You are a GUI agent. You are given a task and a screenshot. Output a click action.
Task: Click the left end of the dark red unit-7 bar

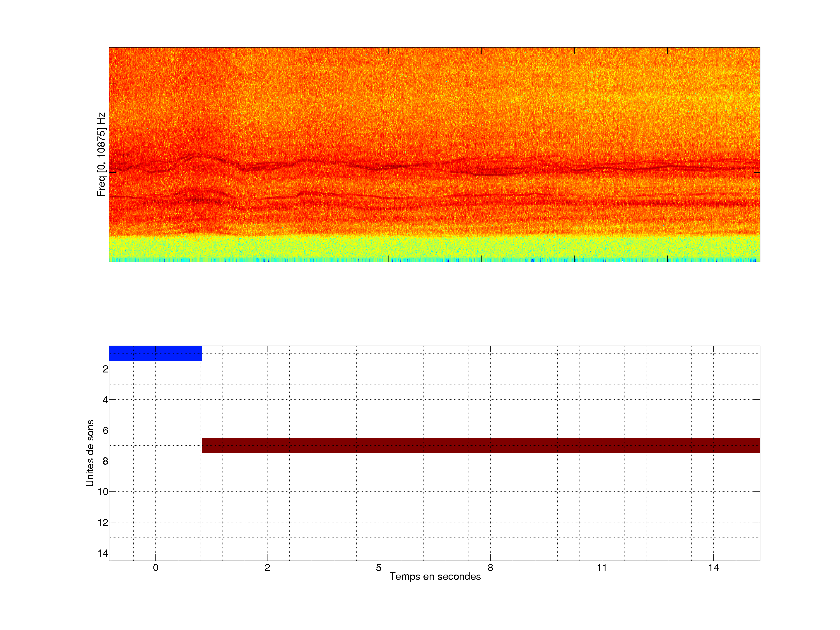point(205,445)
